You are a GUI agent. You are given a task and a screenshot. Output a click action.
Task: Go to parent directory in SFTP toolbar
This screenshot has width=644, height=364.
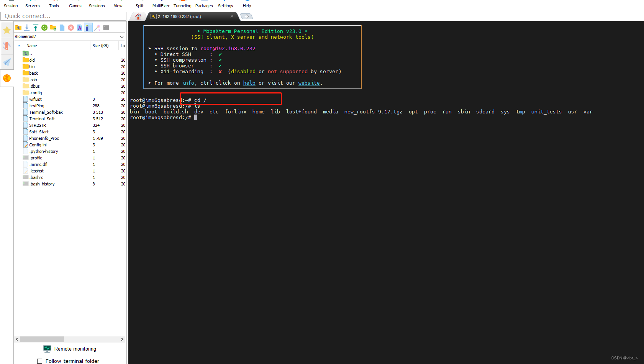[18, 28]
